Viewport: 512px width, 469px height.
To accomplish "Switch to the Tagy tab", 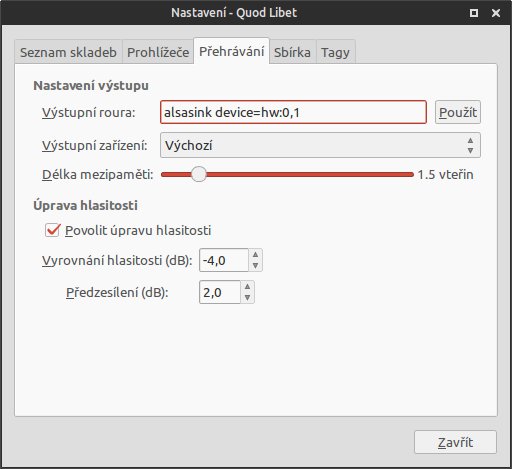I will click(336, 52).
